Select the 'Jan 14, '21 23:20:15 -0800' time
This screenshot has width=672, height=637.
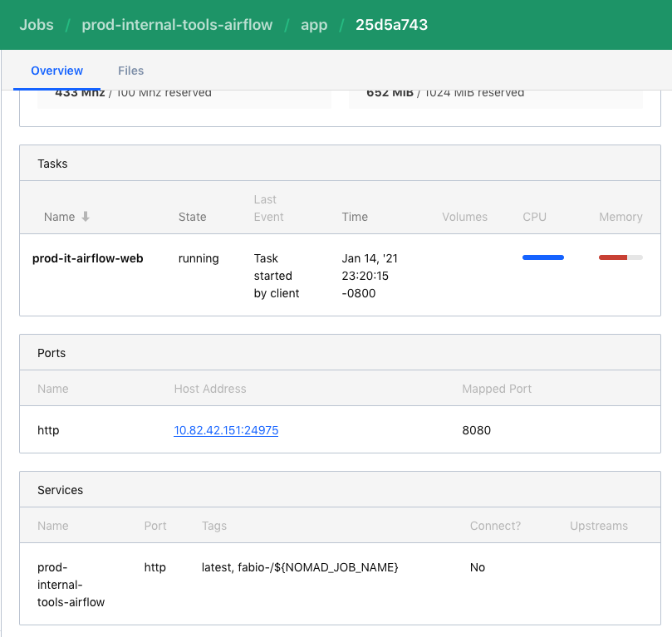click(x=370, y=276)
